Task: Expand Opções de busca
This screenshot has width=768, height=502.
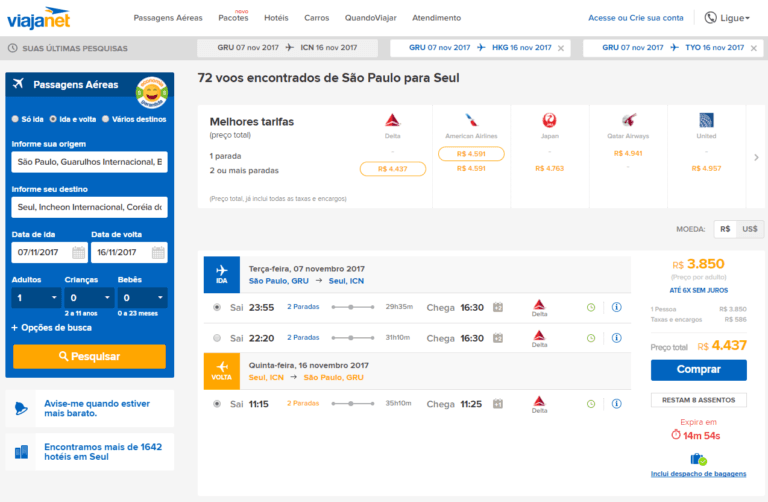Action: (x=51, y=327)
